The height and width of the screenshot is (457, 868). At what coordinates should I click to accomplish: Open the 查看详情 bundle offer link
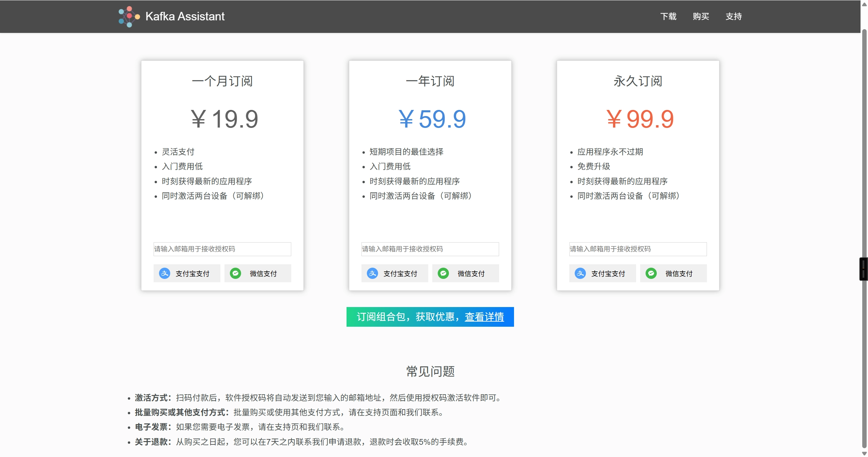(x=484, y=317)
